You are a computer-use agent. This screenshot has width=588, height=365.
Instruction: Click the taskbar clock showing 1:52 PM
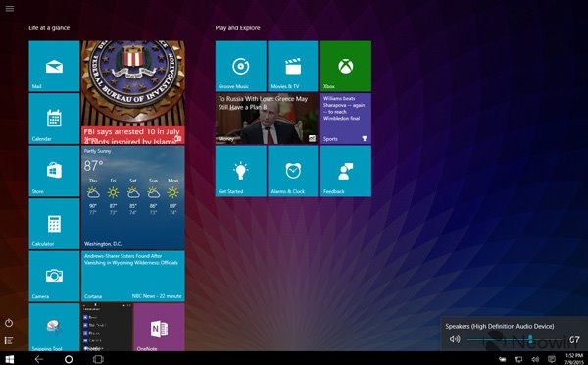[573, 359]
